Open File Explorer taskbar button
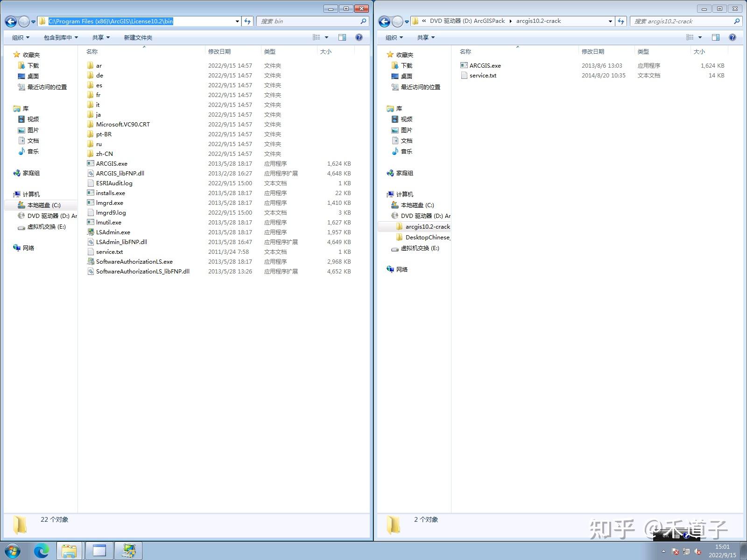The width and height of the screenshot is (747, 560). pyautogui.click(x=70, y=551)
